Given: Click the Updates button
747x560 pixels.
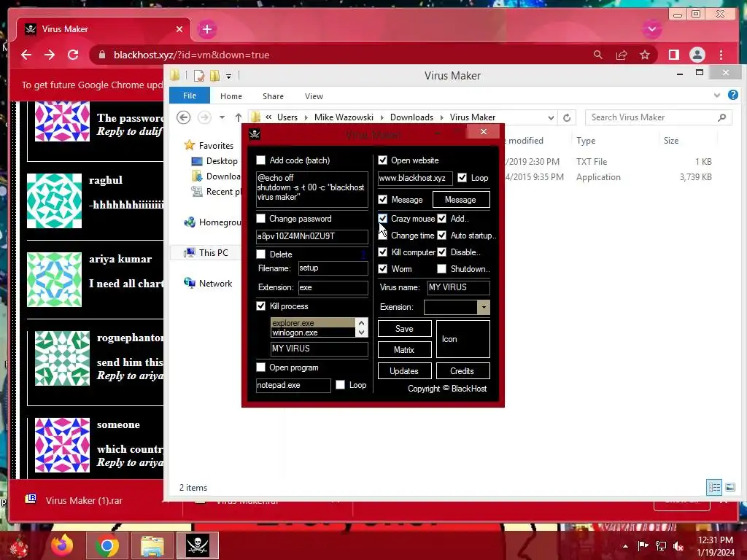Looking at the screenshot, I should point(404,371).
